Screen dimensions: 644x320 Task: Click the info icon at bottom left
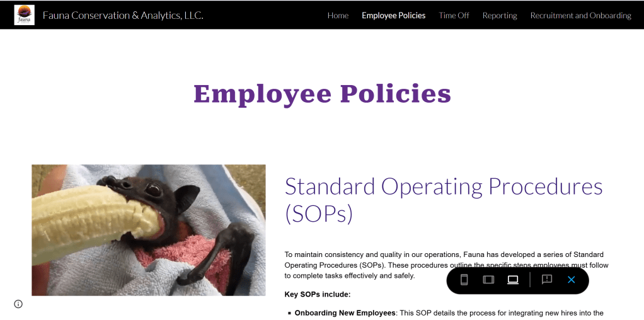pos(18,304)
